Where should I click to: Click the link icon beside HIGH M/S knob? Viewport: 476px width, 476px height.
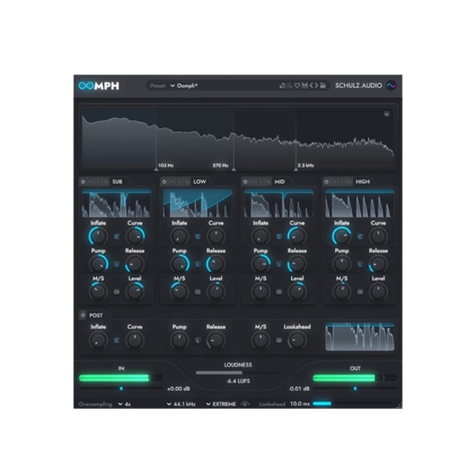(360, 292)
